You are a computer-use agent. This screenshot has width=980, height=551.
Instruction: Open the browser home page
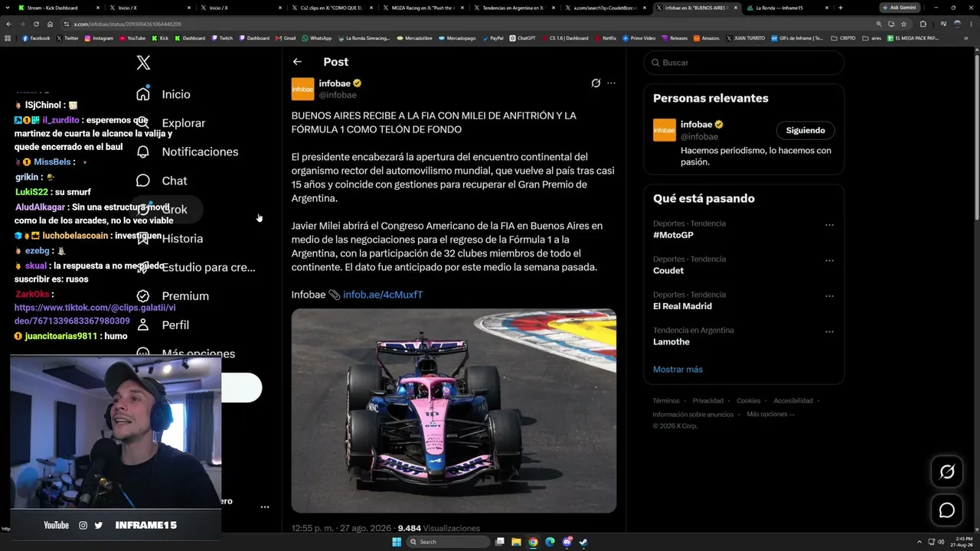click(50, 24)
